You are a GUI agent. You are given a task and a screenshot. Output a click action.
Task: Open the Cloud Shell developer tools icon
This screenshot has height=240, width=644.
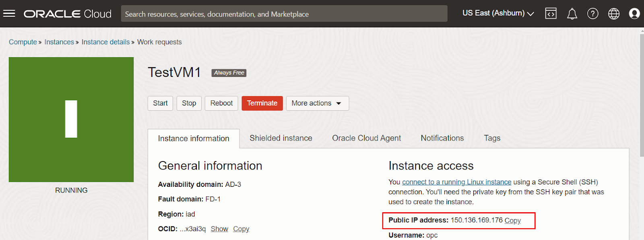(x=551, y=14)
